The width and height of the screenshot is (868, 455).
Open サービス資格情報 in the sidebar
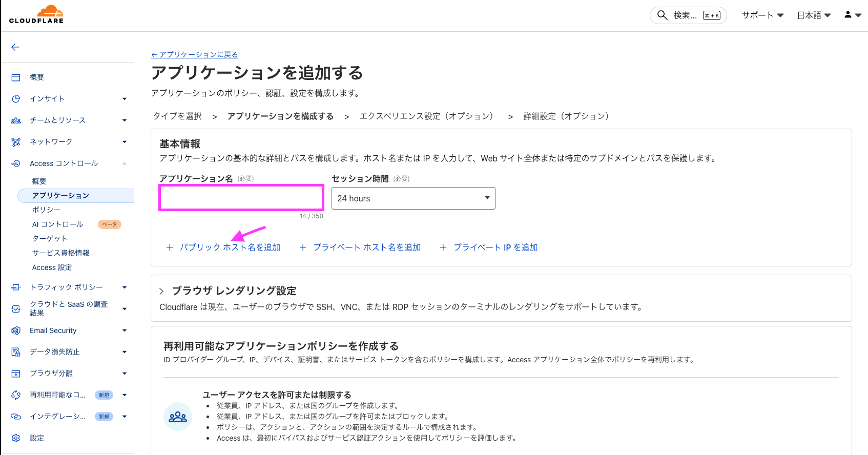pyautogui.click(x=60, y=253)
